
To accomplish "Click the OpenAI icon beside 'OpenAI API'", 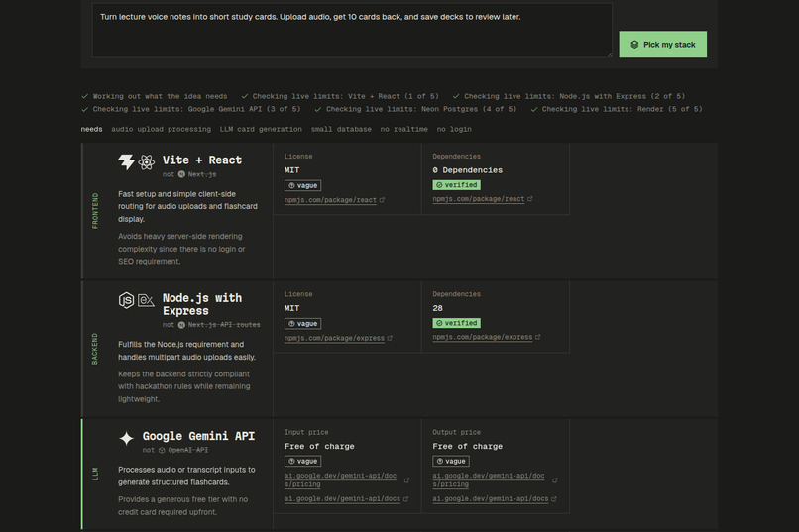I will click(162, 450).
